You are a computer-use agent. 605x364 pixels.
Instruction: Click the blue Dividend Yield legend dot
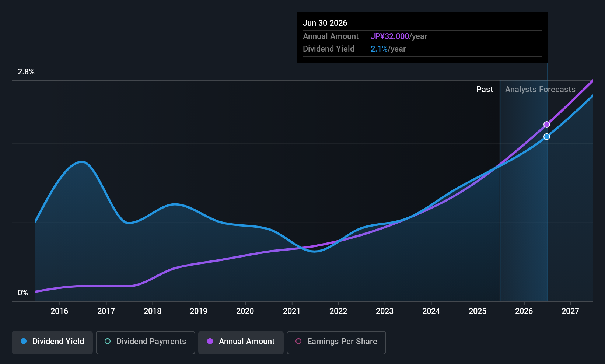24,341
